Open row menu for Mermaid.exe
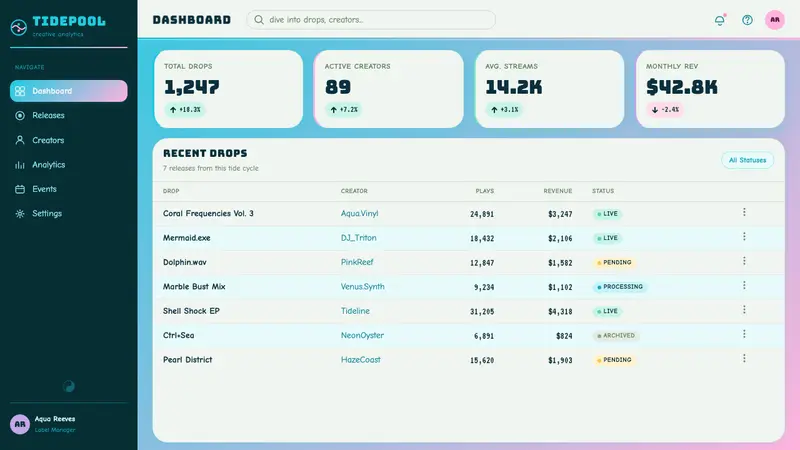800x450 pixels. point(744,237)
